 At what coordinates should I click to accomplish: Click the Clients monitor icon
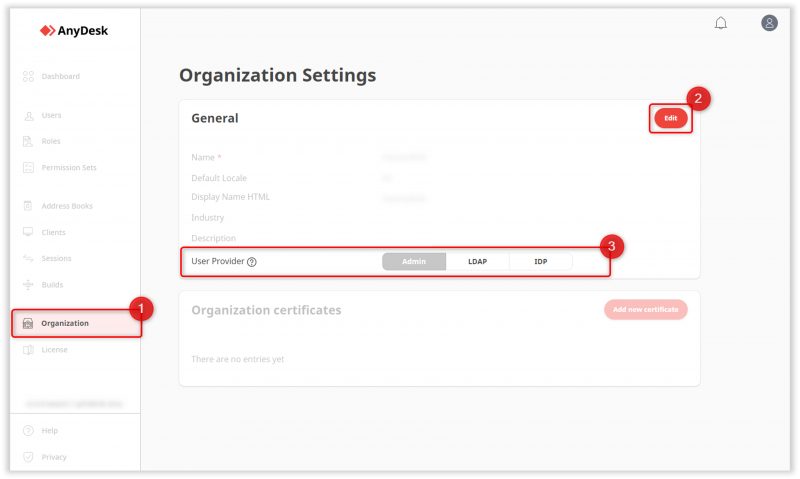[28, 232]
